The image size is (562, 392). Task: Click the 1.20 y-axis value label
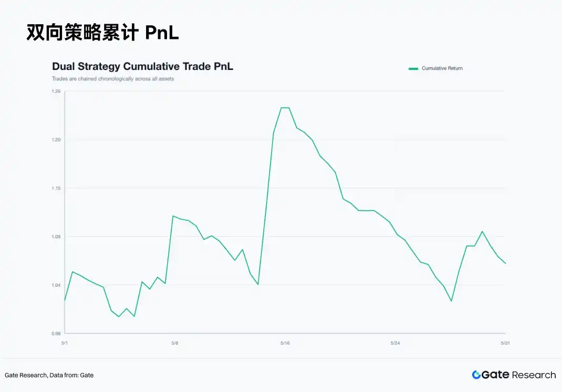pos(56,140)
